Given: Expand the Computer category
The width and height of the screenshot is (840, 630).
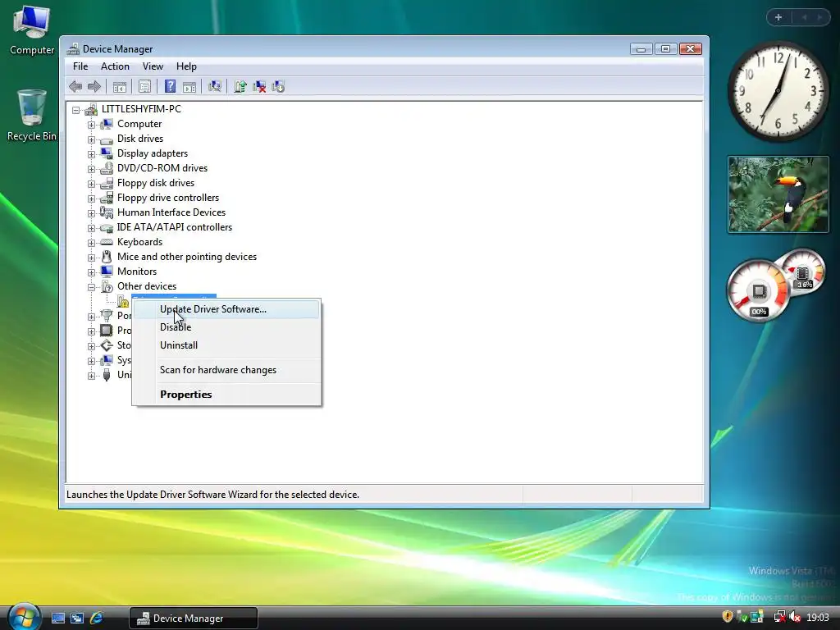Looking at the screenshot, I should 91,125.
